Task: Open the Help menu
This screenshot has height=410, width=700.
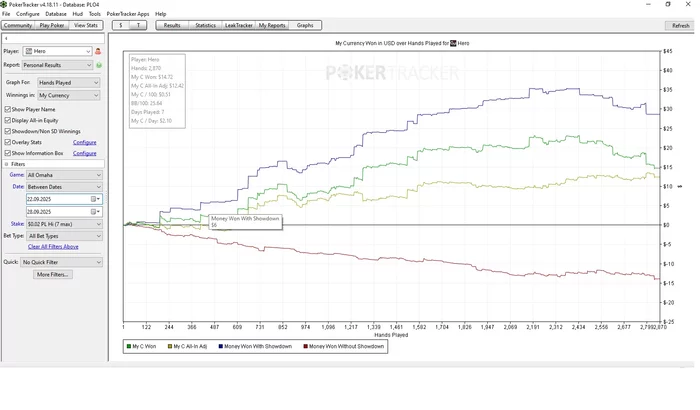Action: (161, 14)
